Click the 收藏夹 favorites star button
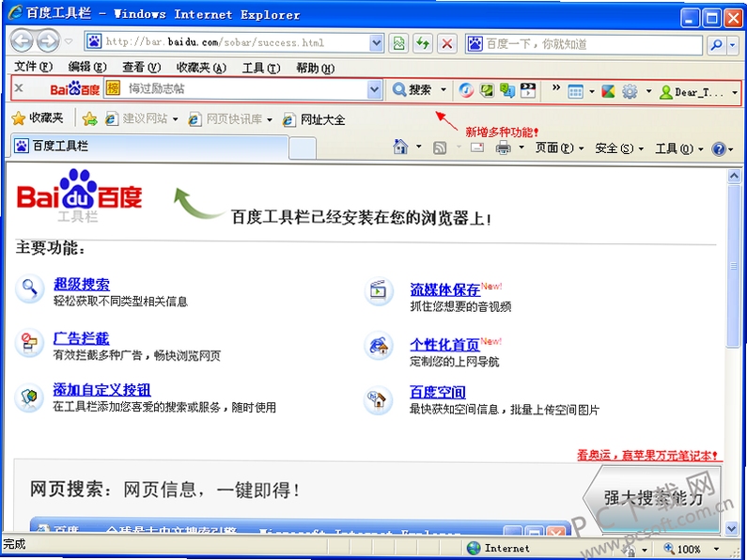The width and height of the screenshot is (747, 560). click(x=38, y=117)
